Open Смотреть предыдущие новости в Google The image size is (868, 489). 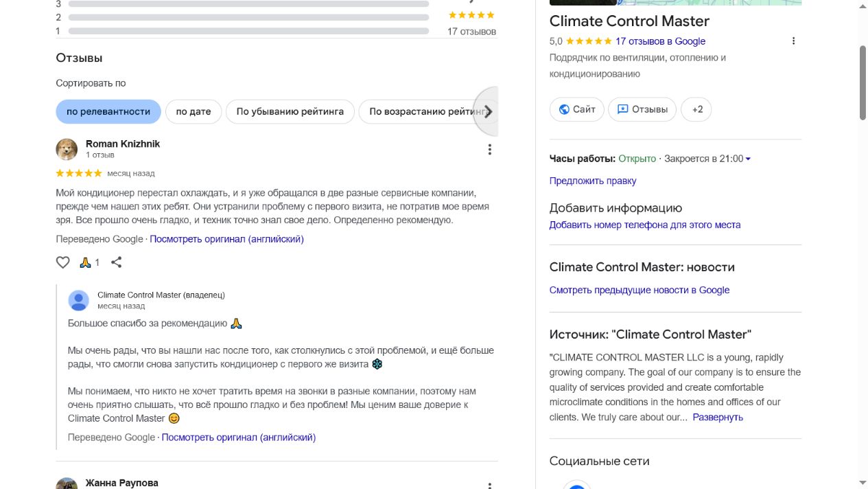point(640,290)
